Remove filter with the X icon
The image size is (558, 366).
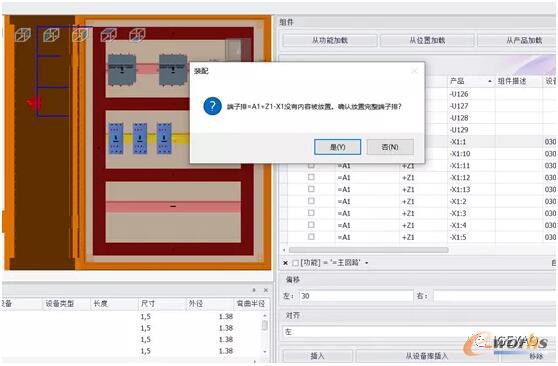pos(285,263)
